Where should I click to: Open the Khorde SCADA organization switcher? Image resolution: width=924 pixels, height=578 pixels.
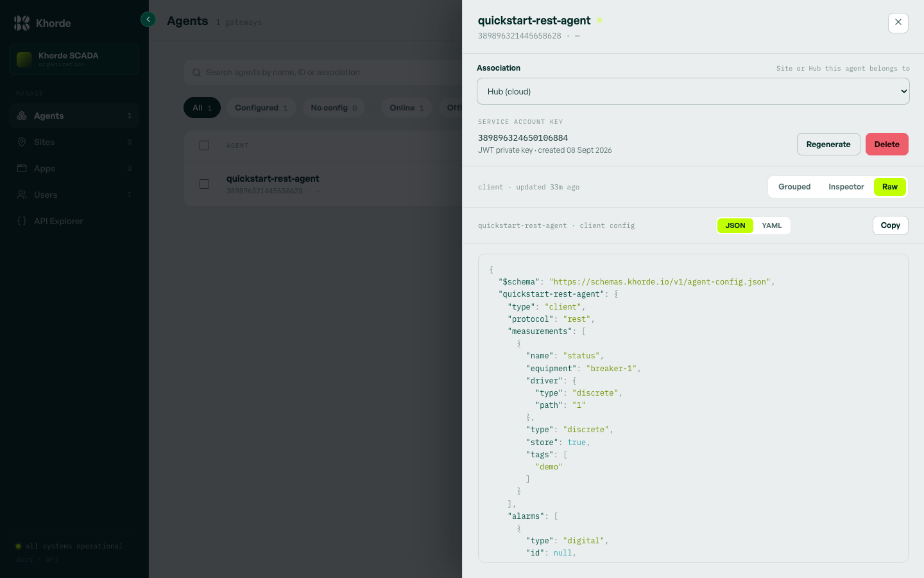click(74, 60)
